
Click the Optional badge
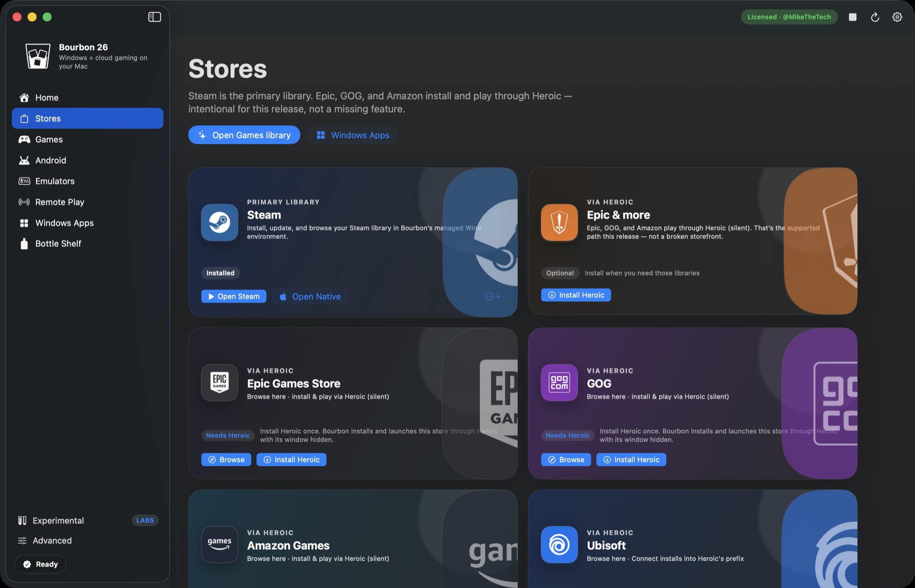(560, 273)
